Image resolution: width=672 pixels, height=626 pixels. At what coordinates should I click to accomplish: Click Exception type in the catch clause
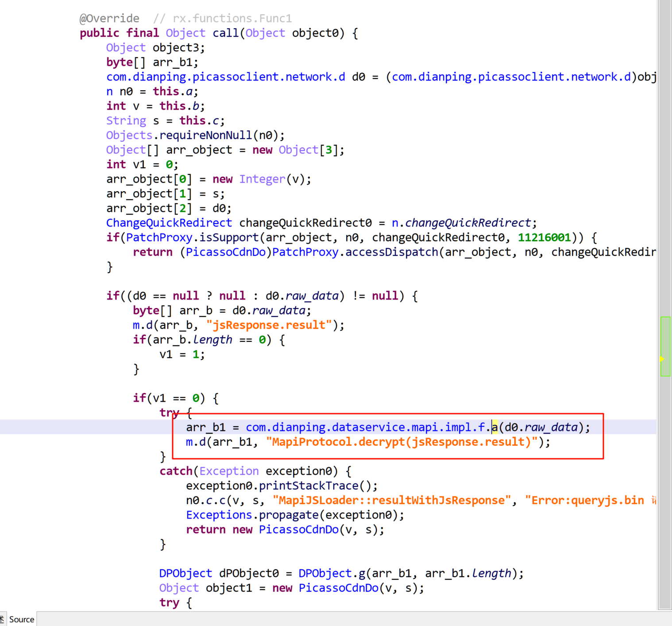click(229, 471)
